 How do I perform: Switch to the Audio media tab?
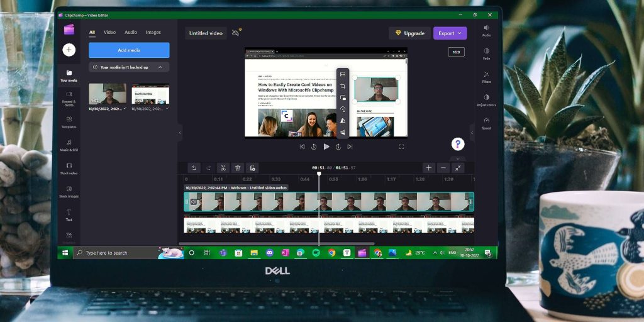pyautogui.click(x=131, y=33)
